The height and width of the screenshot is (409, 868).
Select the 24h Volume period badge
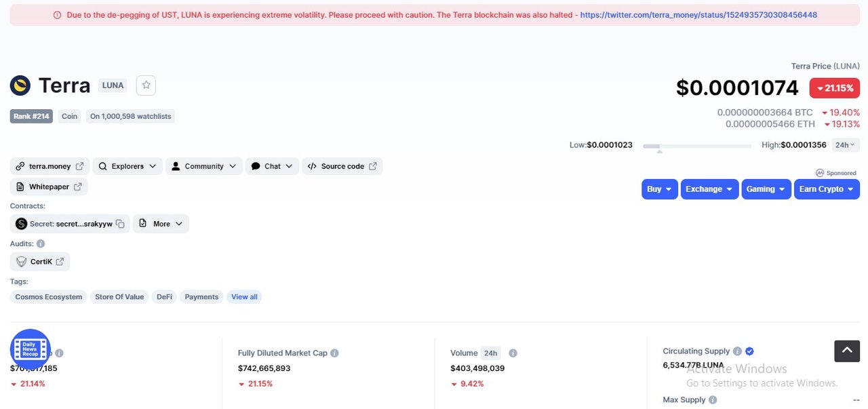(491, 353)
